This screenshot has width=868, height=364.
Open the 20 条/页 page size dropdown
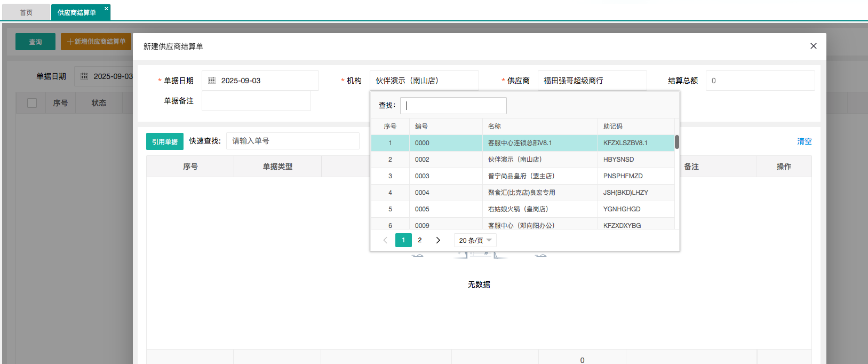(x=475, y=240)
